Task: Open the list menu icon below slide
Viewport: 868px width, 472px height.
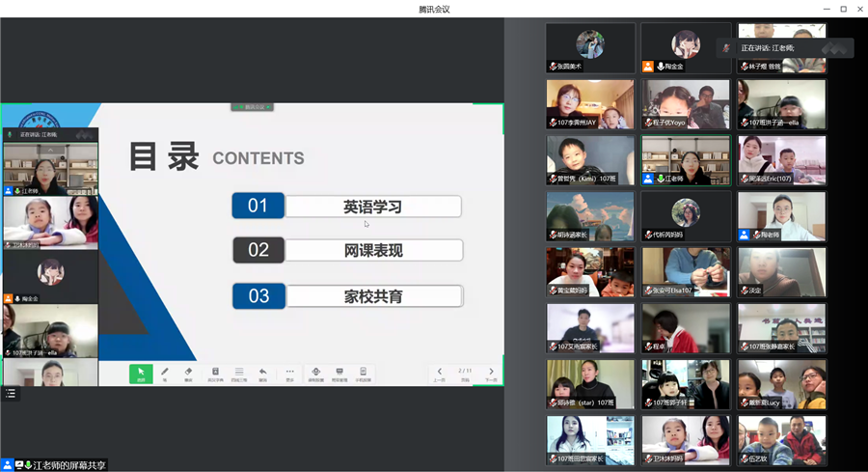Action: coord(11,394)
